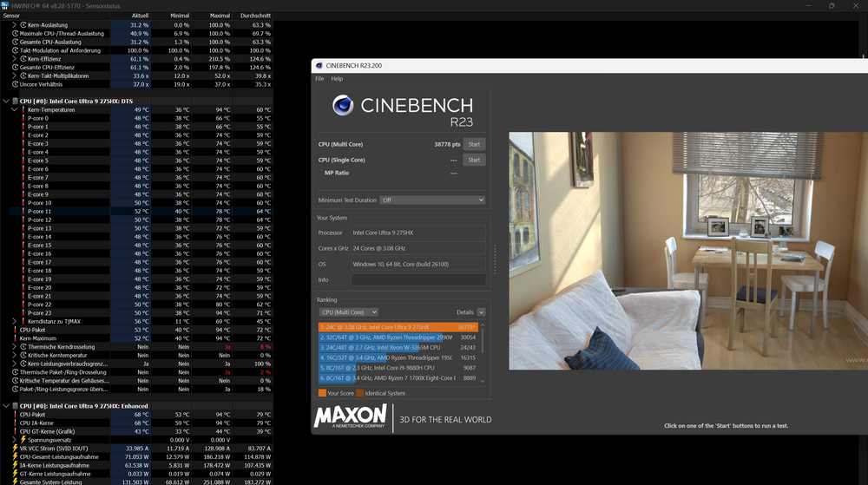Toggle the Details expand button in Ranking
The width and height of the screenshot is (868, 485).
[481, 312]
